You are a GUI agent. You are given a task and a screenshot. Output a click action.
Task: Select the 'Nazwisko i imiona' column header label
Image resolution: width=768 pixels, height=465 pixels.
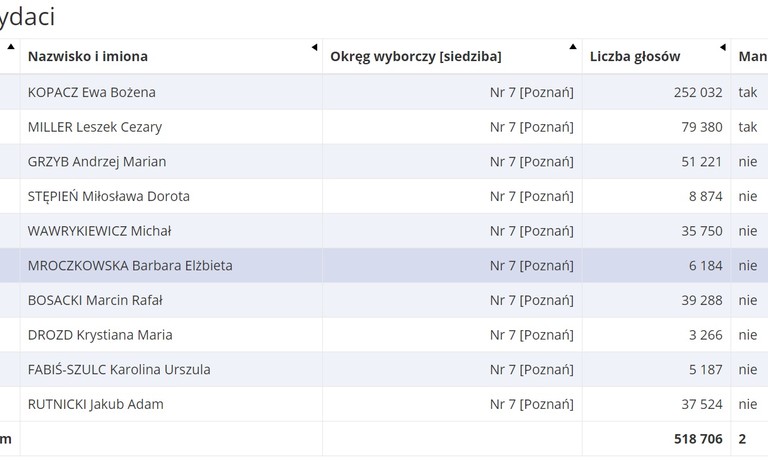88,57
